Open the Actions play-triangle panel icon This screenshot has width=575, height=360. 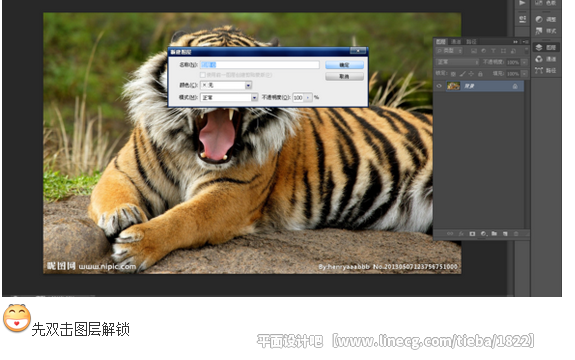click(x=522, y=3)
